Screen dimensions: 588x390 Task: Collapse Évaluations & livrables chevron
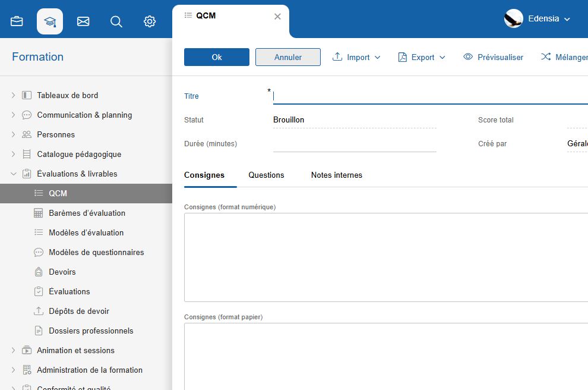click(x=14, y=174)
